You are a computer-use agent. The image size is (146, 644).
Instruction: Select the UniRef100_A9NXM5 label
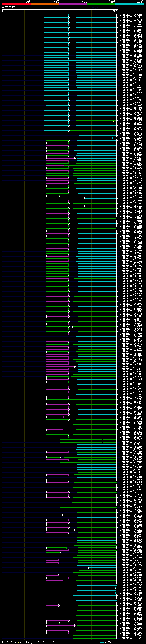[x=131, y=42]
